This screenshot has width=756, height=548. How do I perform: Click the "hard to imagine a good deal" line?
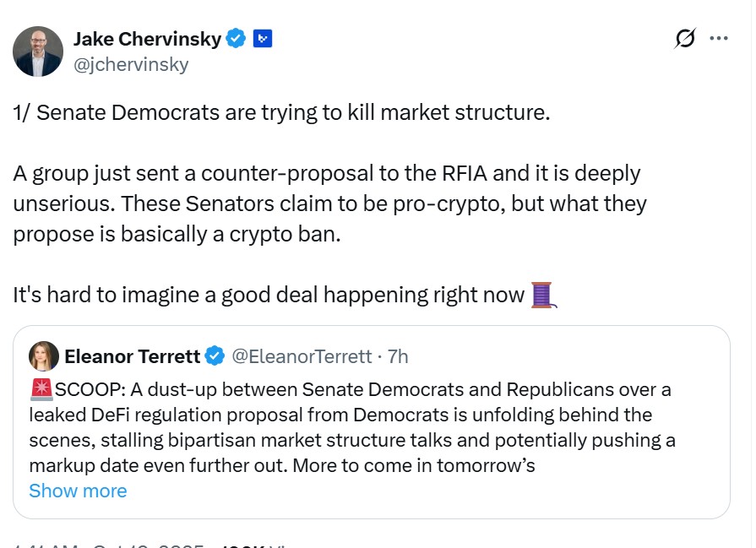point(269,295)
